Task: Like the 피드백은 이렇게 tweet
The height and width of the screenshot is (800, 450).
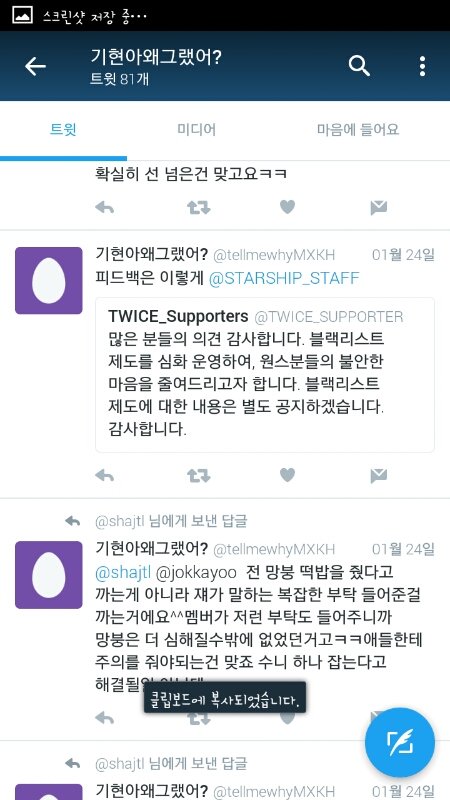Action: coord(287,476)
